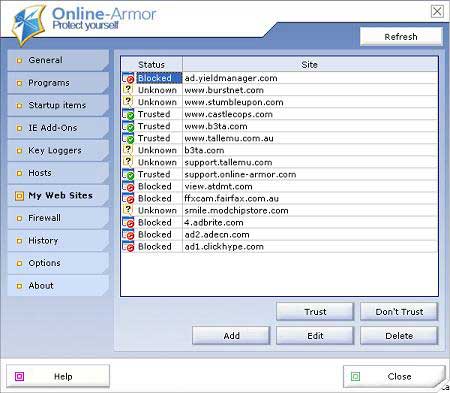Open the Hosts section

(58, 173)
